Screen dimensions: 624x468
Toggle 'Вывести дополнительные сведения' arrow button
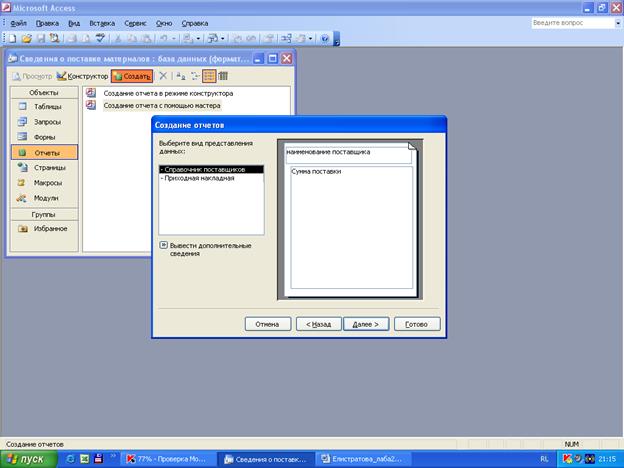click(x=163, y=245)
